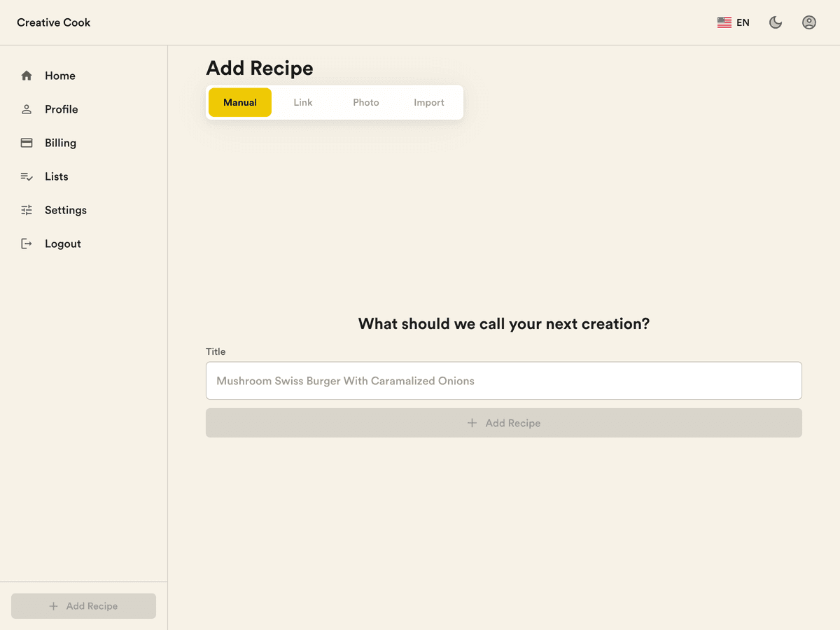Click the Billing credit card icon

(27, 142)
